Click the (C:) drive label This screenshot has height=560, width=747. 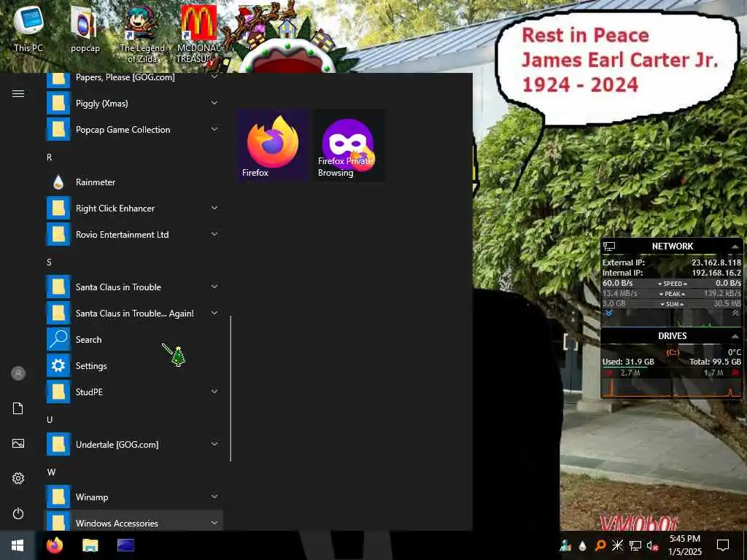coord(672,352)
